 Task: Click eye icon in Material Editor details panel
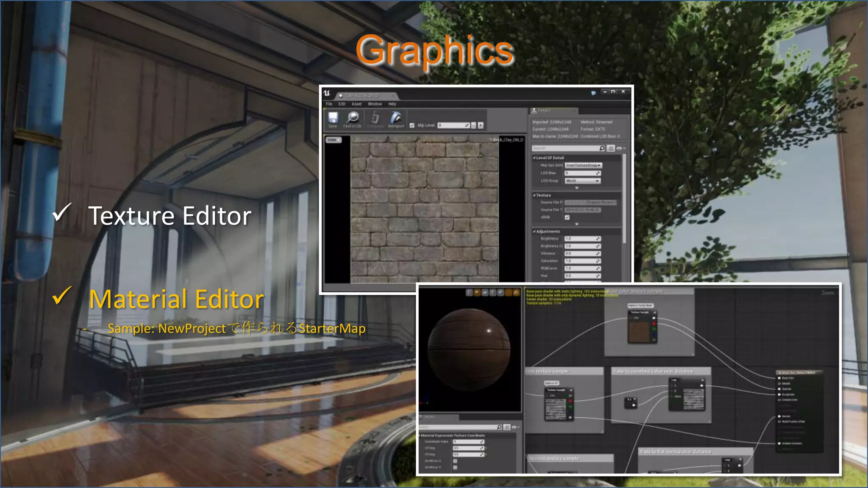(515, 427)
